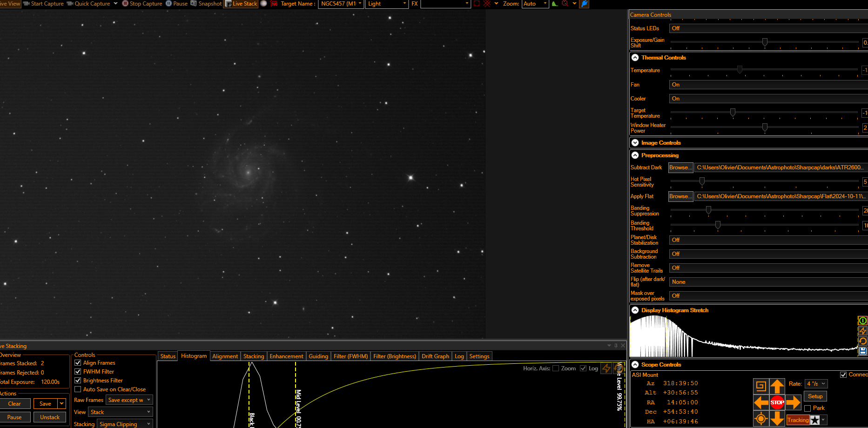Viewport: 868px width, 428px height.
Task: Click the spiral search icon in Scope Controls
Action: click(x=761, y=386)
